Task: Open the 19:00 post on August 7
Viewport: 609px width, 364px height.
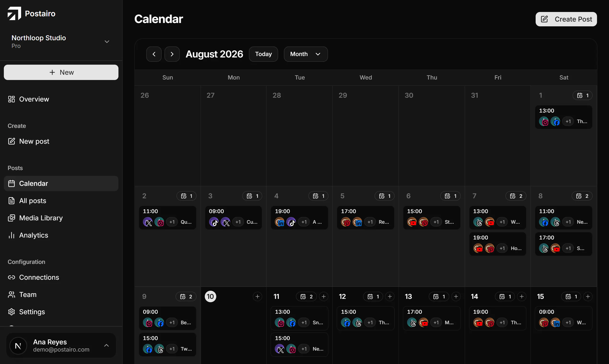Action: (498, 244)
